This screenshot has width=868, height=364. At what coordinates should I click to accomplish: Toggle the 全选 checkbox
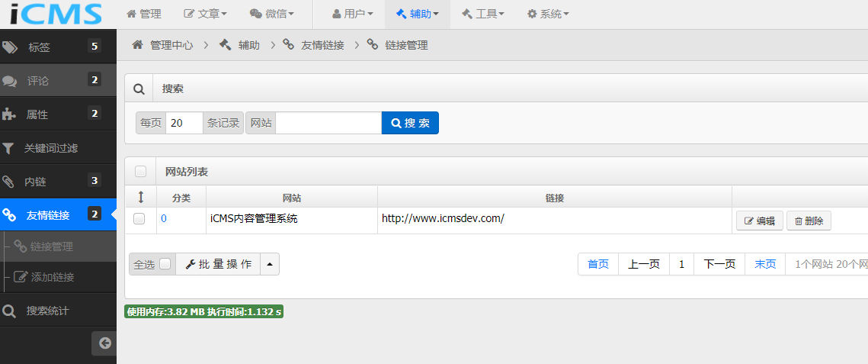(x=165, y=264)
